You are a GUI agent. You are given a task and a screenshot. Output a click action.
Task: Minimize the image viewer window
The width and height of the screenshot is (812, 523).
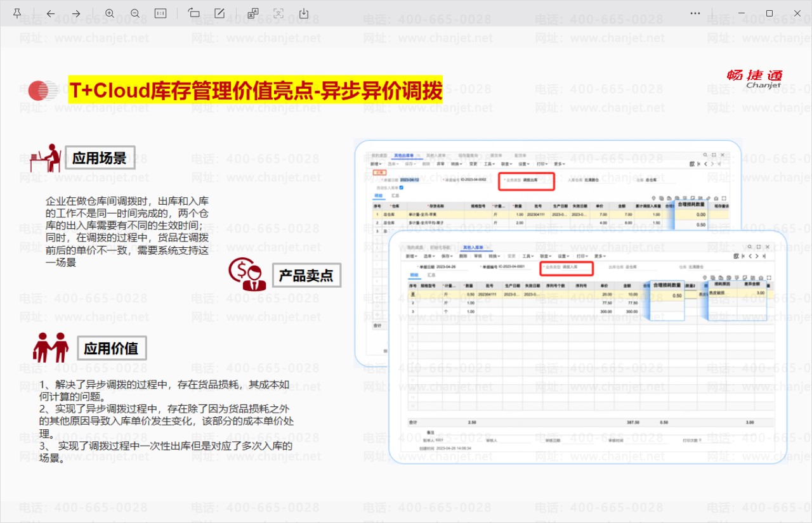741,13
